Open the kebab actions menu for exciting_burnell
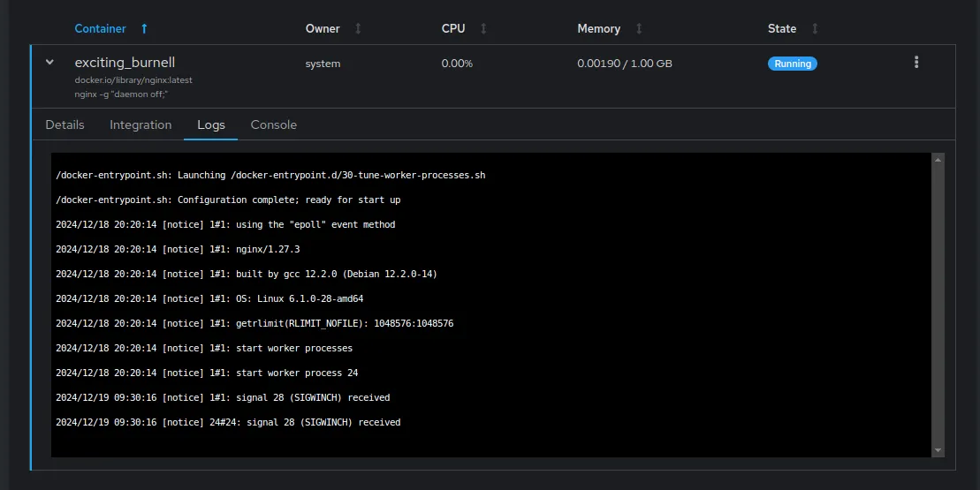Viewport: 980px width, 490px height. [x=916, y=63]
